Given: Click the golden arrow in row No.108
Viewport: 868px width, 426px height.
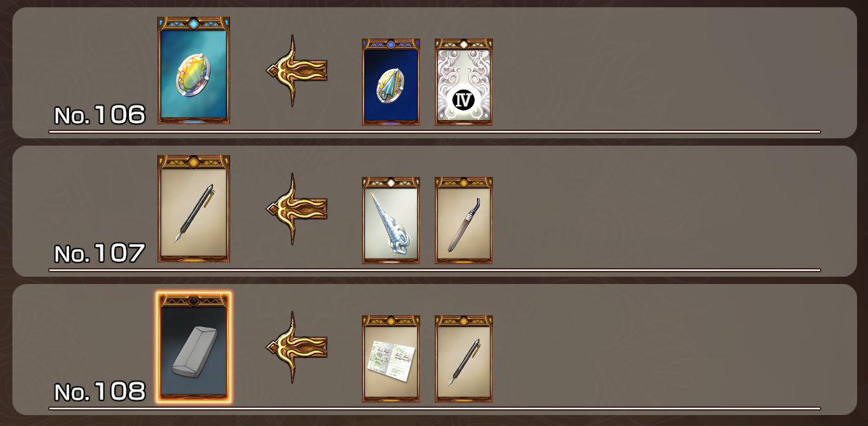Looking at the screenshot, I should 296,347.
